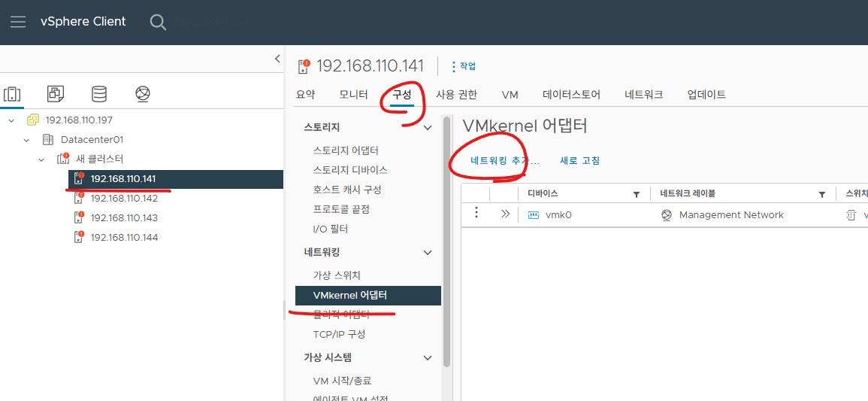
Task: Open I/O 필터 settings
Action: pyautogui.click(x=331, y=229)
